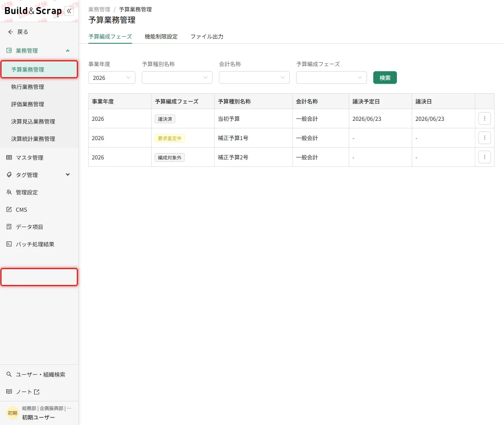
Task: Click the CMS edit icon
Action: [x=9, y=209]
